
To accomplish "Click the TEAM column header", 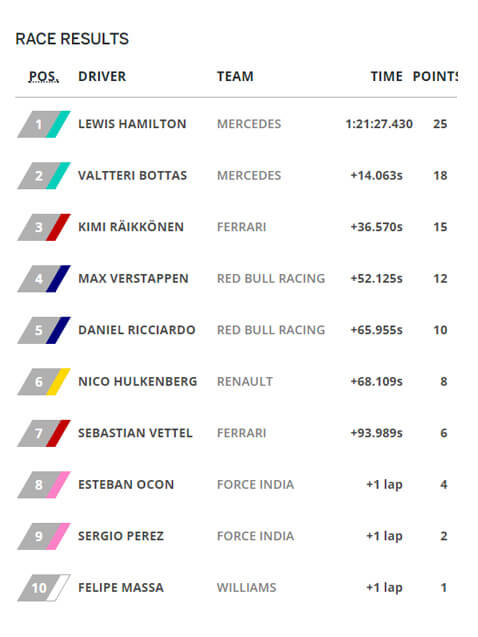I will coord(235,76).
